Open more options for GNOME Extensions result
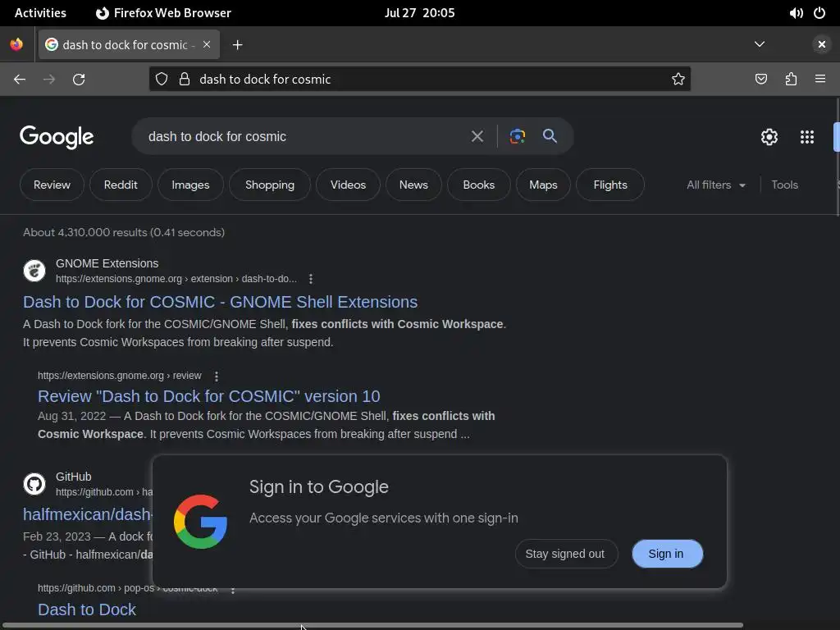840x630 pixels. [x=311, y=279]
